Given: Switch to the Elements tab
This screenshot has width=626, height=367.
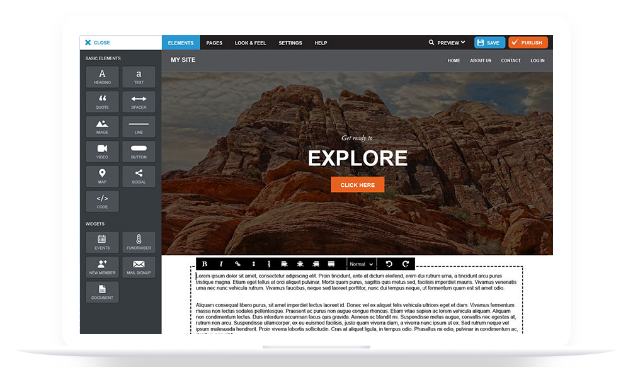Looking at the screenshot, I should click(181, 43).
